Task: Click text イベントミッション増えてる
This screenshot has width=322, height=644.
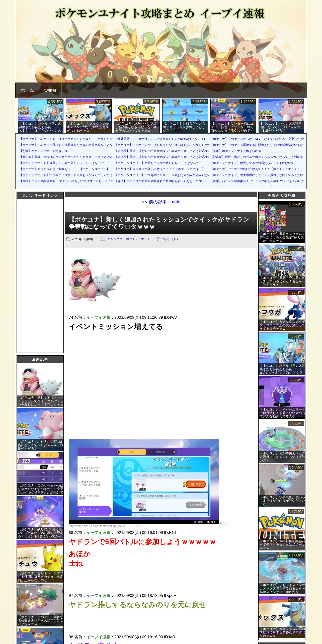Action: pyautogui.click(x=116, y=327)
